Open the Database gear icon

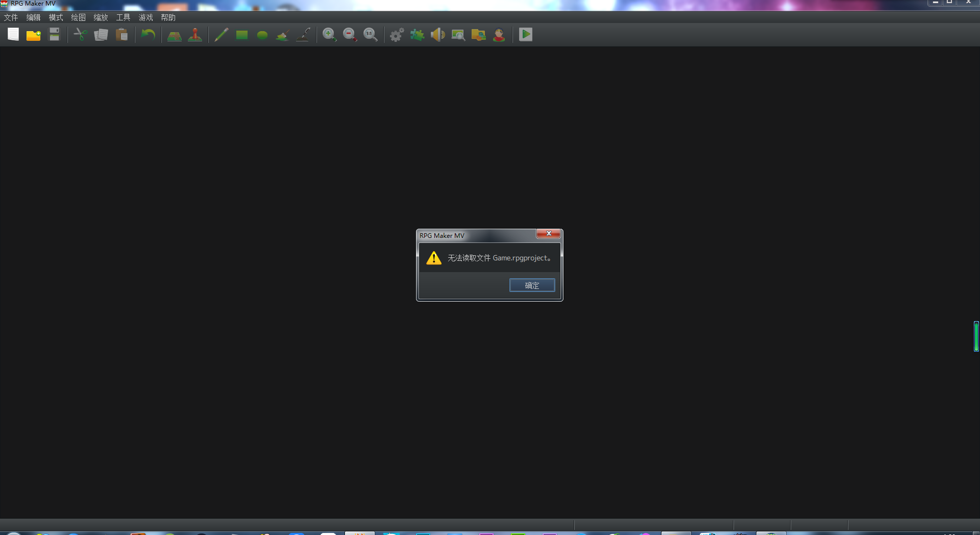(397, 35)
